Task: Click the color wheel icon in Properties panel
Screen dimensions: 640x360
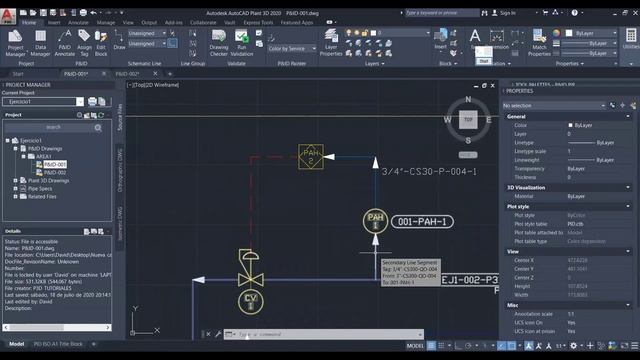Action: (557, 33)
